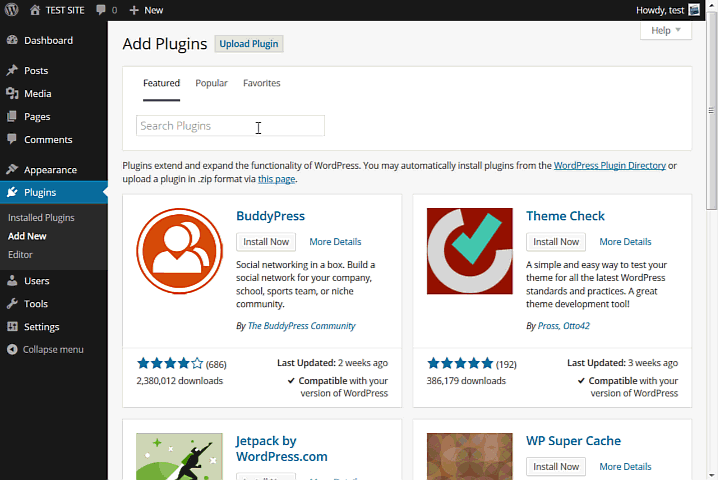Click the Upload Plugin button
The height and width of the screenshot is (480, 718).
coord(249,44)
